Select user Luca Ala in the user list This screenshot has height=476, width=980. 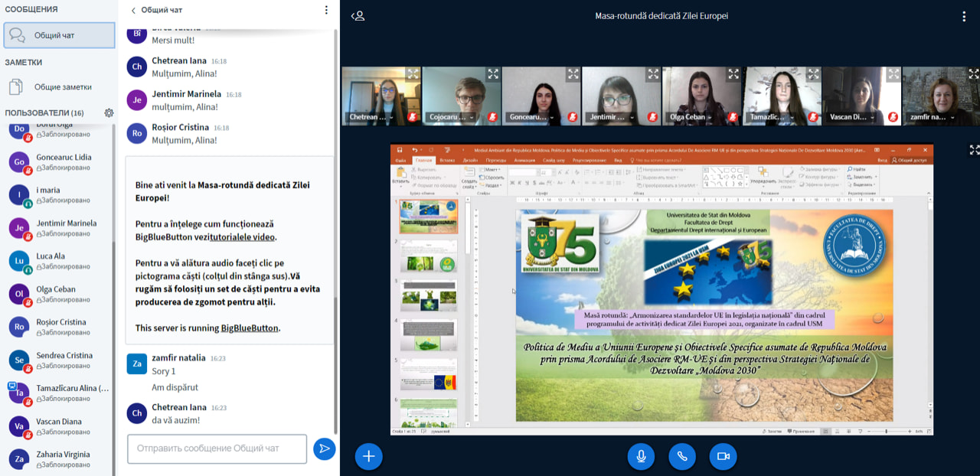59,261
